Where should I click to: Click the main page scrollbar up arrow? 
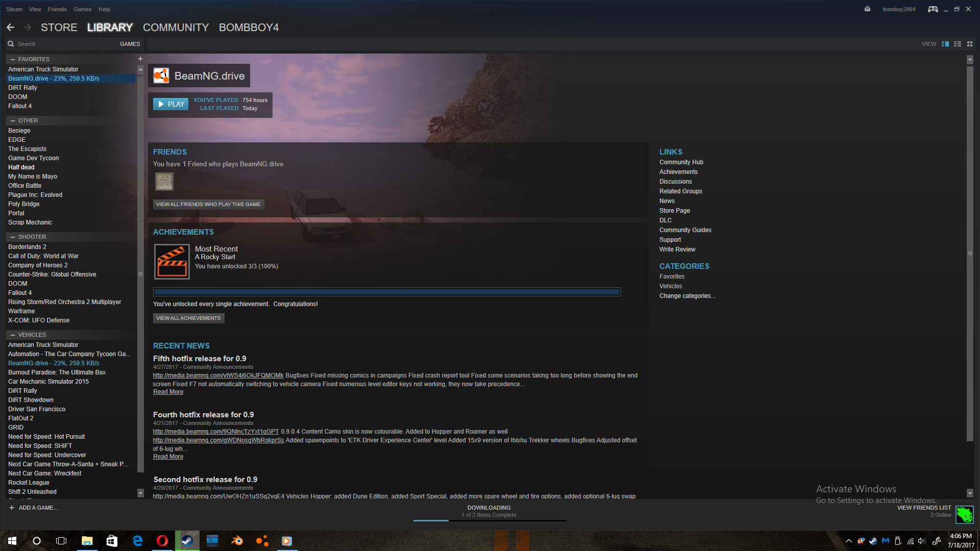click(970, 60)
